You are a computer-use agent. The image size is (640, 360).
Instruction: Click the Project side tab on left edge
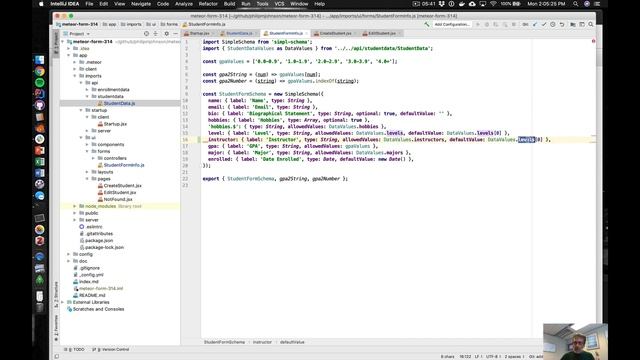(56, 43)
